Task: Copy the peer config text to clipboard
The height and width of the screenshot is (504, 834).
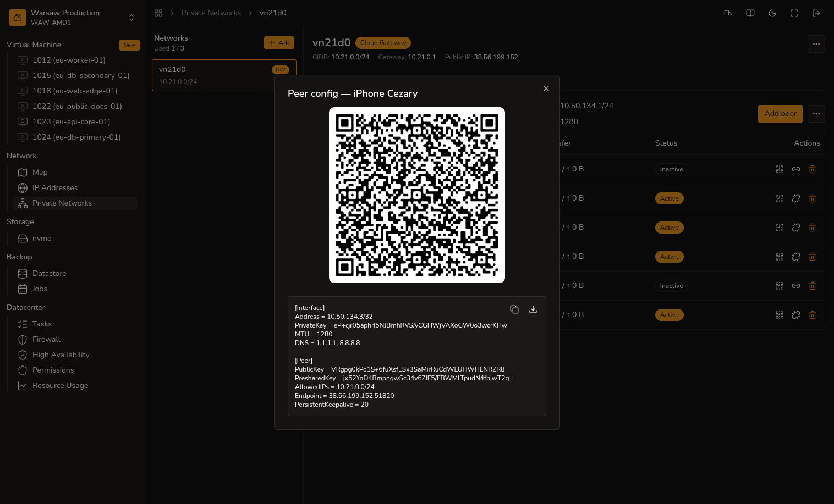Action: (x=514, y=309)
